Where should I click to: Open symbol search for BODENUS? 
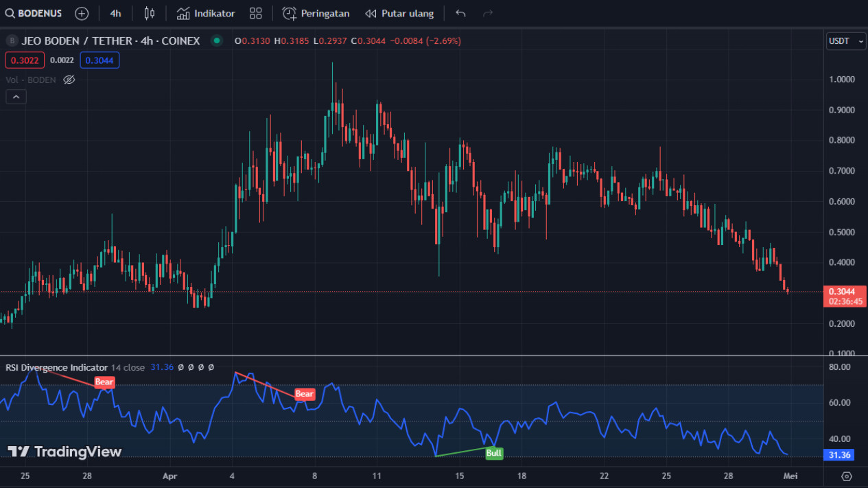point(34,13)
